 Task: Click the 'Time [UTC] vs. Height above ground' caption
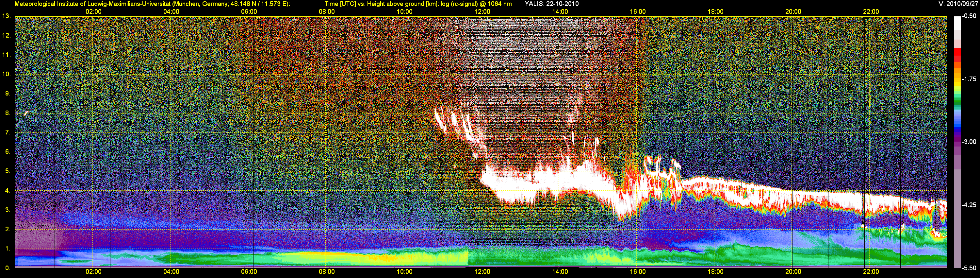coord(418,4)
